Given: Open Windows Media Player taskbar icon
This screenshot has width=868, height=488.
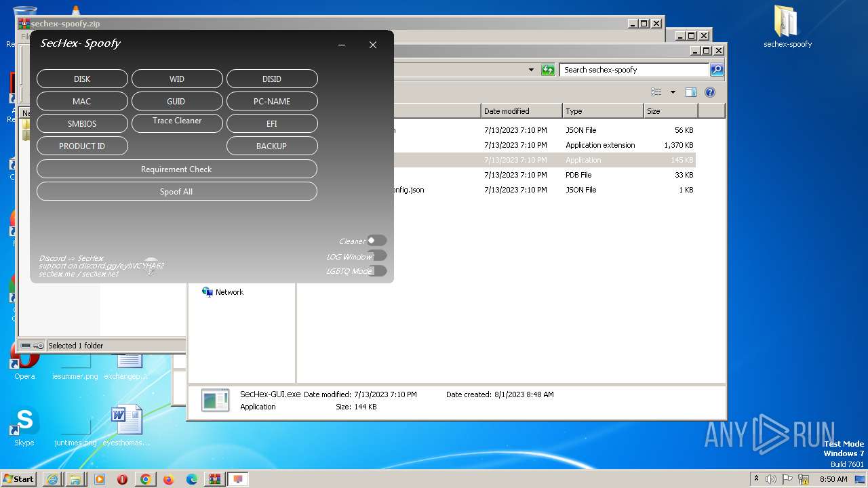Looking at the screenshot, I should [99, 479].
